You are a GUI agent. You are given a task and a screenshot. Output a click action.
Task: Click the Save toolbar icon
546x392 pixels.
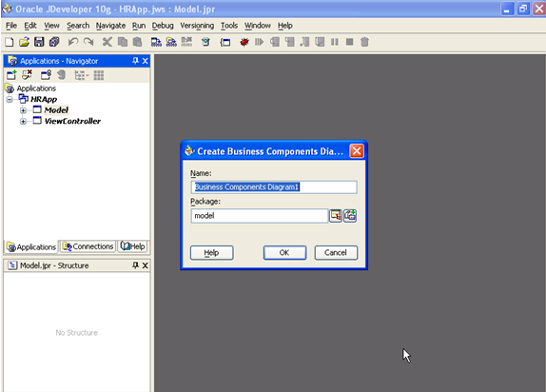39,42
